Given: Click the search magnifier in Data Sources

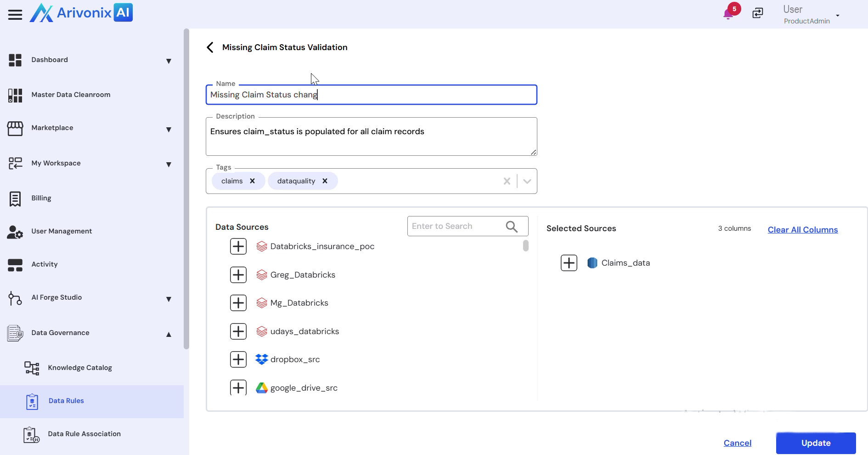Looking at the screenshot, I should 511,227.
